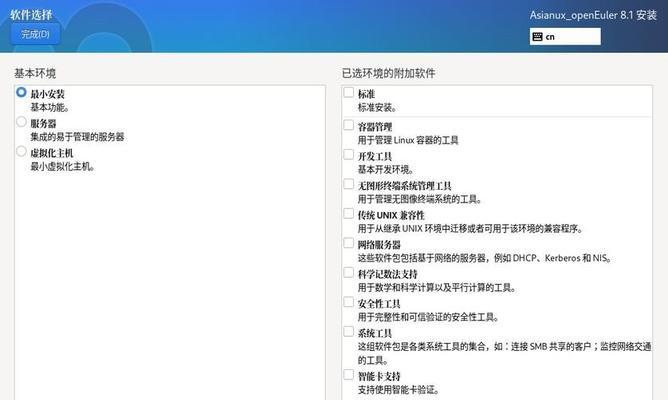
Task: Enable the 标准 add-on checkbox
Action: (x=348, y=92)
